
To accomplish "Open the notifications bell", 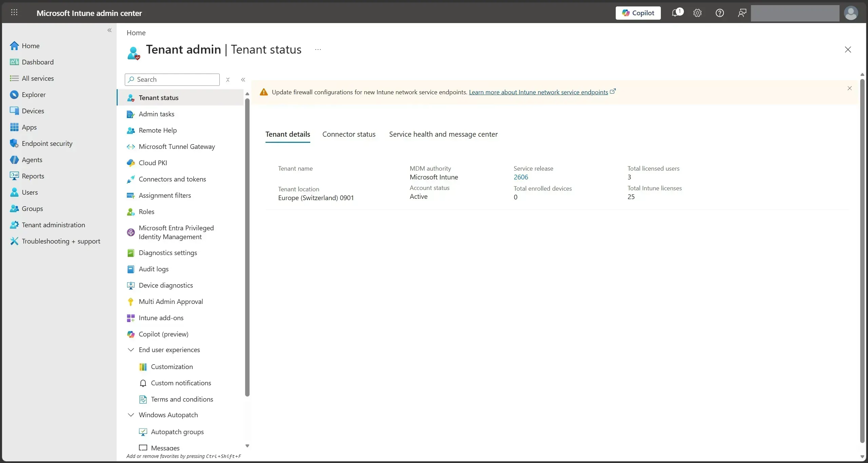I will coord(677,13).
